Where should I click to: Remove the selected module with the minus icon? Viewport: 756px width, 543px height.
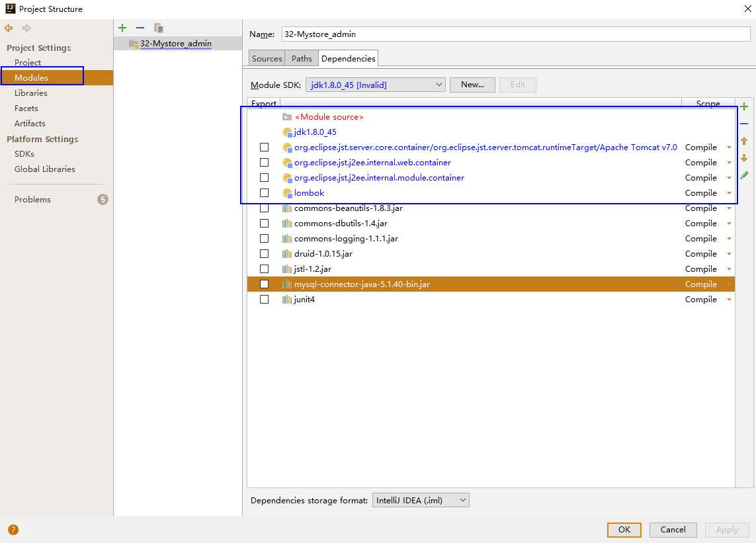pos(140,28)
